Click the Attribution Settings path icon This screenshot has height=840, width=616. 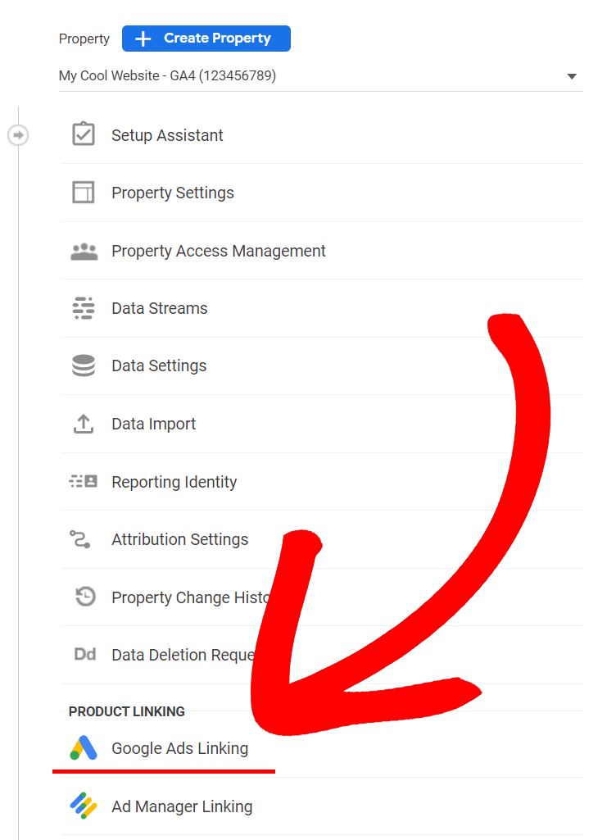[x=83, y=539]
